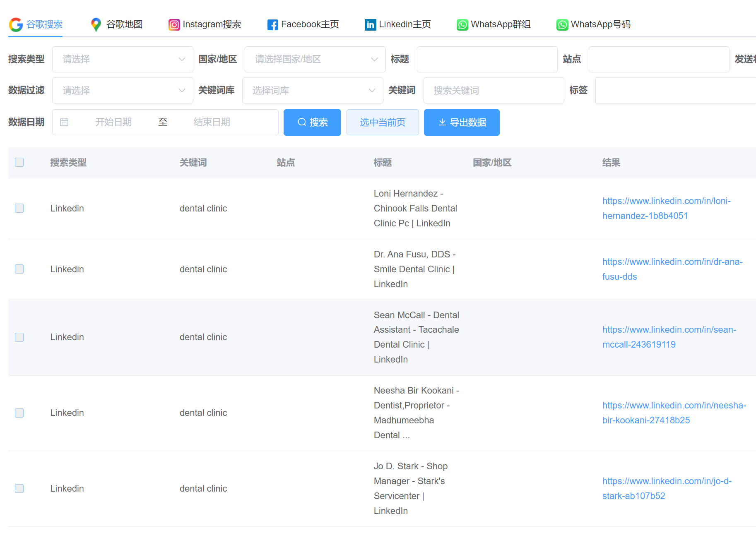Click the 结束日期 date field

[212, 122]
